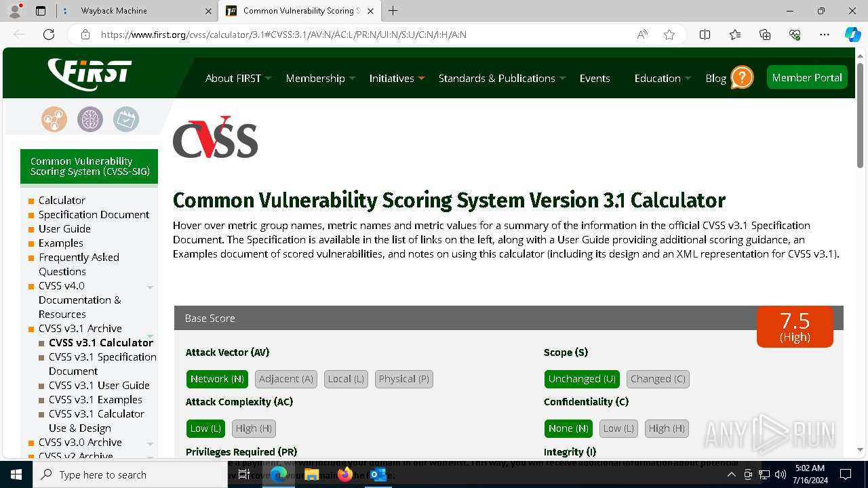The image size is (868, 488).
Task: Click the FIRST logo in header
Action: click(90, 74)
